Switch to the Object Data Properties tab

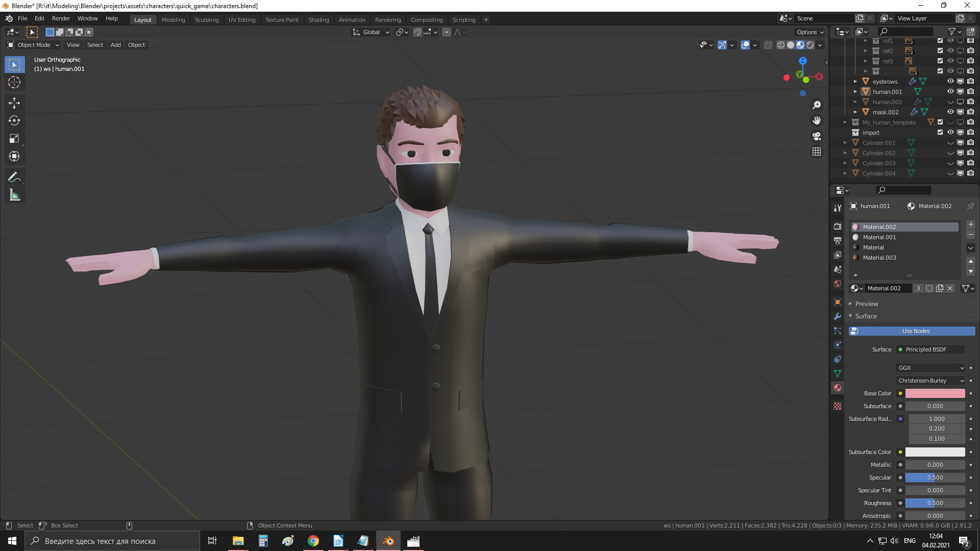click(837, 373)
